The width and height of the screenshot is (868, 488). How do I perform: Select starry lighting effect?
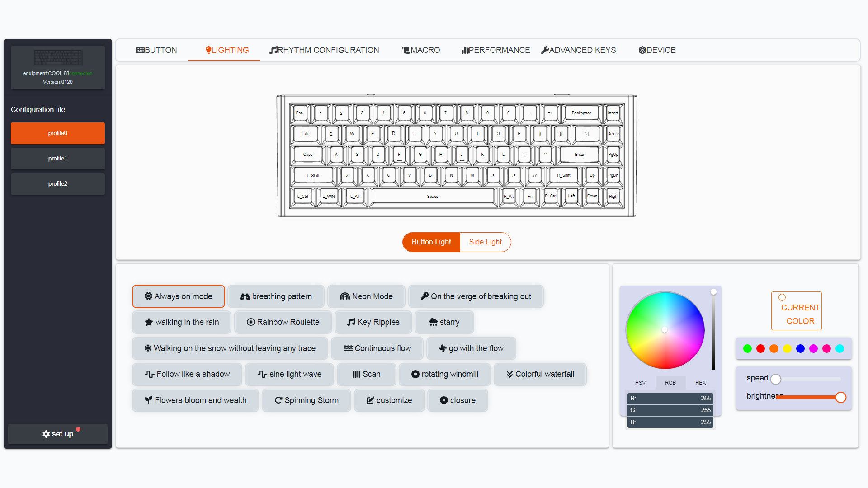[x=444, y=322]
